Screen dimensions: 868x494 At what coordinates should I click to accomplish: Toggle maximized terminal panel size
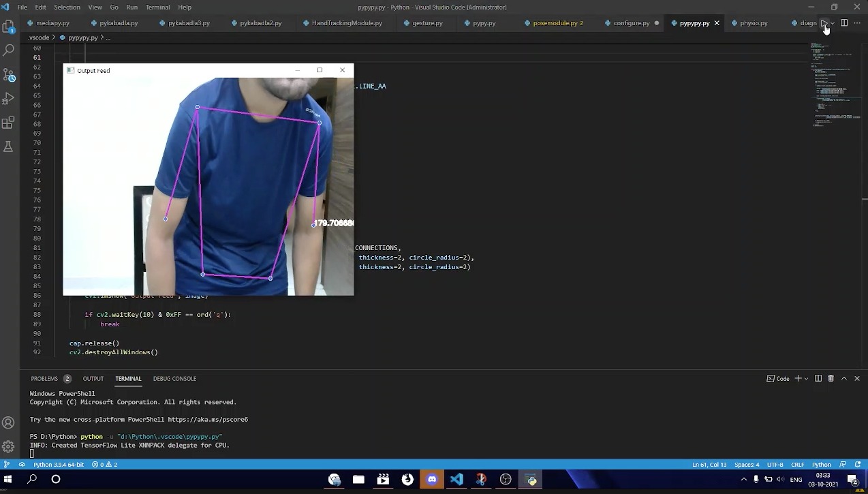[x=844, y=379]
